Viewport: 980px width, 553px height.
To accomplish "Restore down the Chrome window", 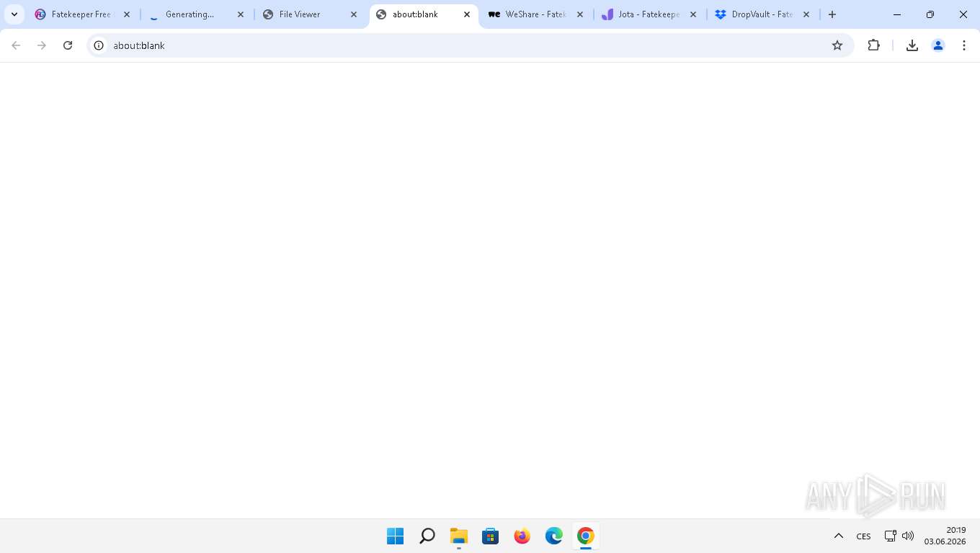I will (930, 14).
